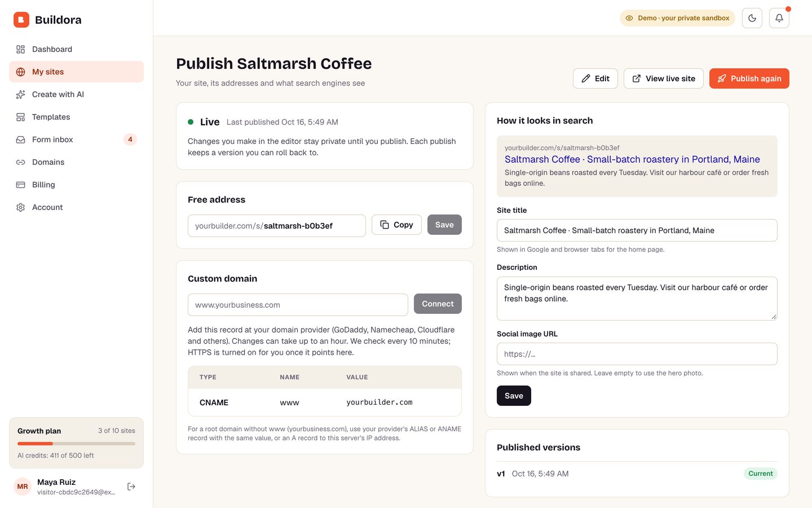Edit the site with pencil button
This screenshot has height=508, width=812.
coord(595,78)
